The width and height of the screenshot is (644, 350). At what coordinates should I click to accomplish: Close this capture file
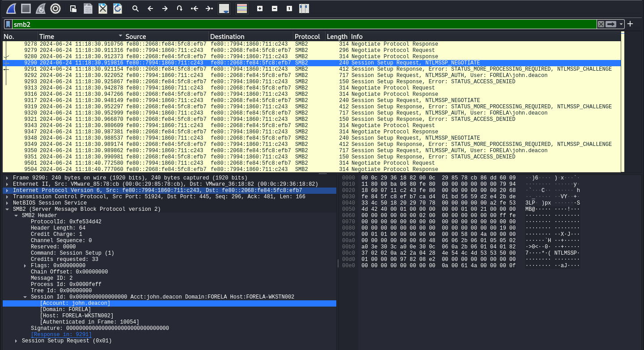coord(103,8)
